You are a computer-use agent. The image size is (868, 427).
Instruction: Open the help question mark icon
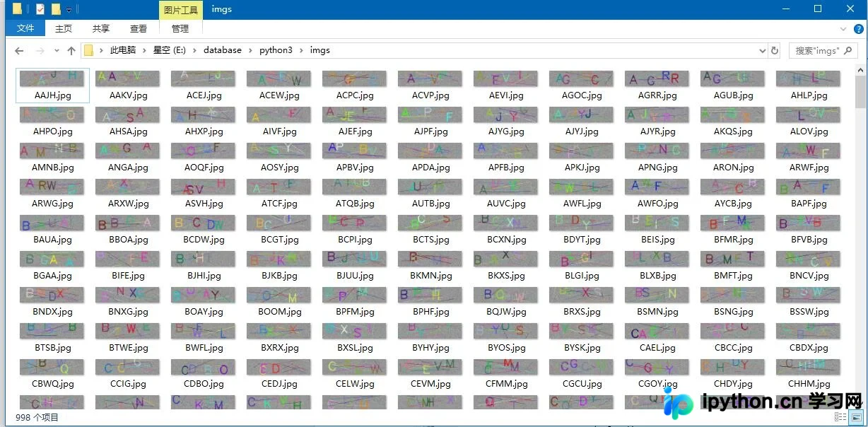858,29
